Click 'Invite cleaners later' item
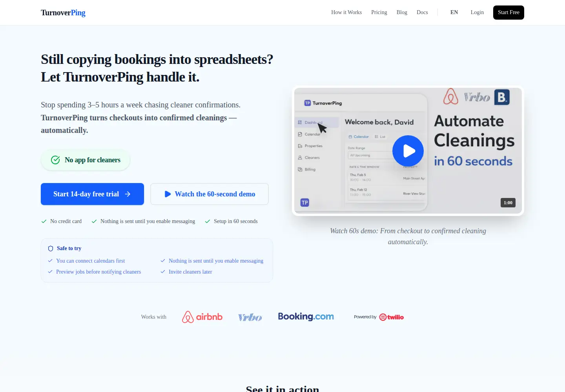Image resolution: width=565 pixels, height=392 pixels. pyautogui.click(x=190, y=272)
